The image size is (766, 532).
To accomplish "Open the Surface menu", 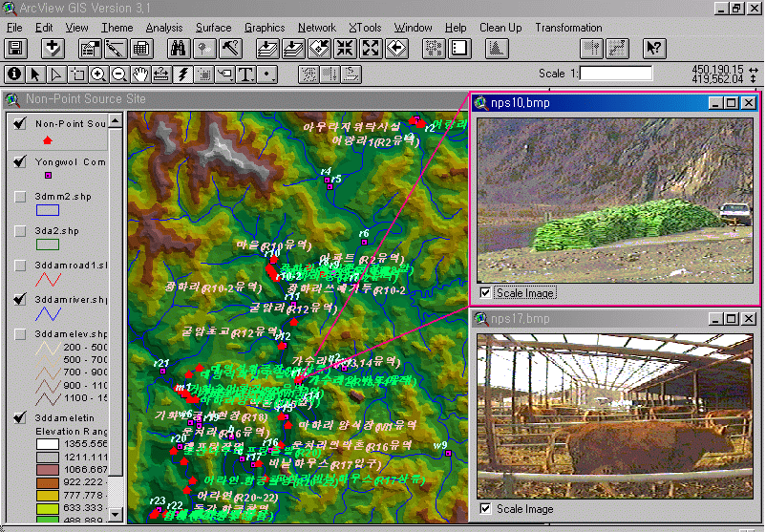I will [x=214, y=28].
